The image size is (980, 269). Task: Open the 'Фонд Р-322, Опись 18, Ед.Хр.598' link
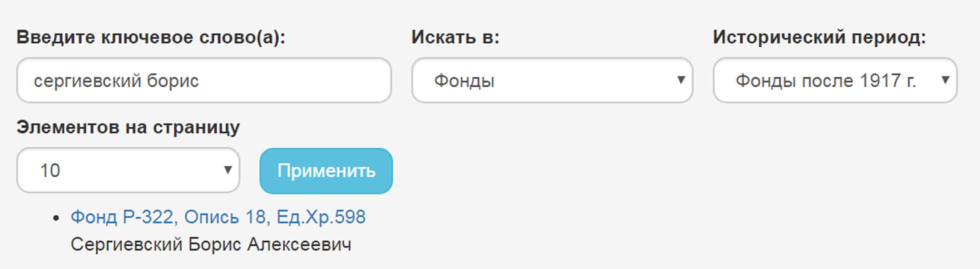[x=218, y=217]
